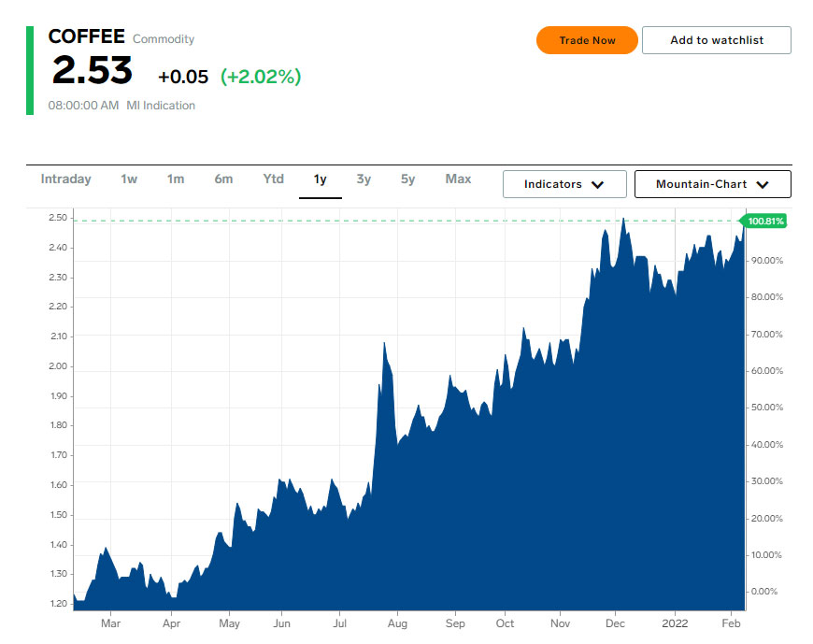Switch chart to Ytd range
The height and width of the screenshot is (644, 813).
(273, 179)
